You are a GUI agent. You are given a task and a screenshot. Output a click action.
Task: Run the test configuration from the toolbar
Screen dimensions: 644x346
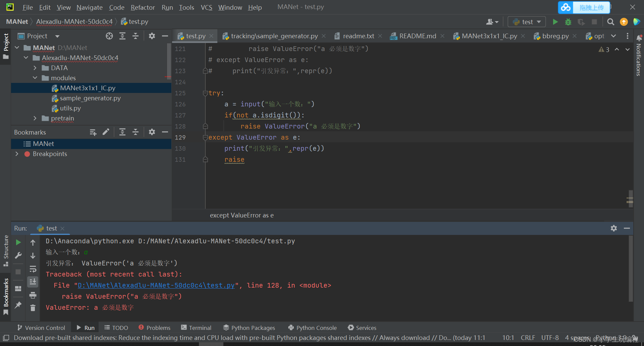click(x=555, y=22)
